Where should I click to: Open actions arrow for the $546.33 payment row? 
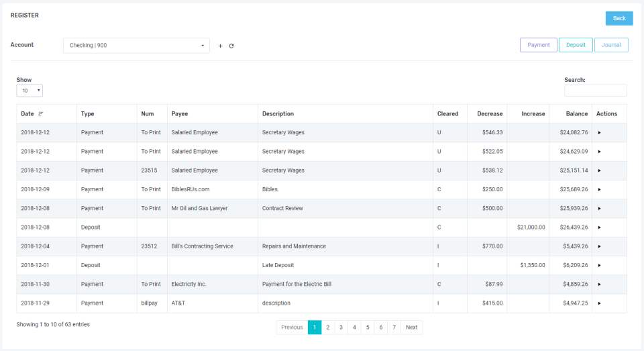(599, 133)
